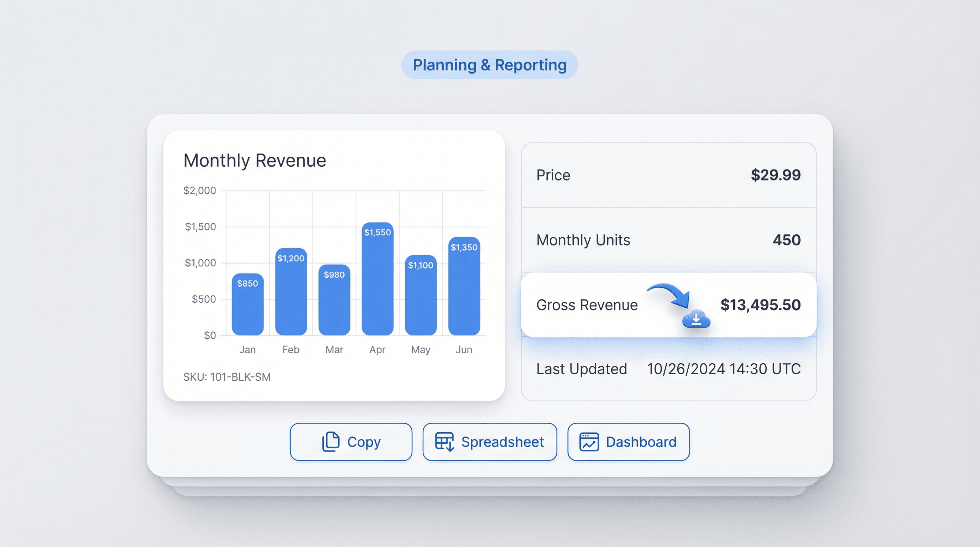Open the Dashboard view
Image resolution: width=980 pixels, height=547 pixels.
pos(629,442)
